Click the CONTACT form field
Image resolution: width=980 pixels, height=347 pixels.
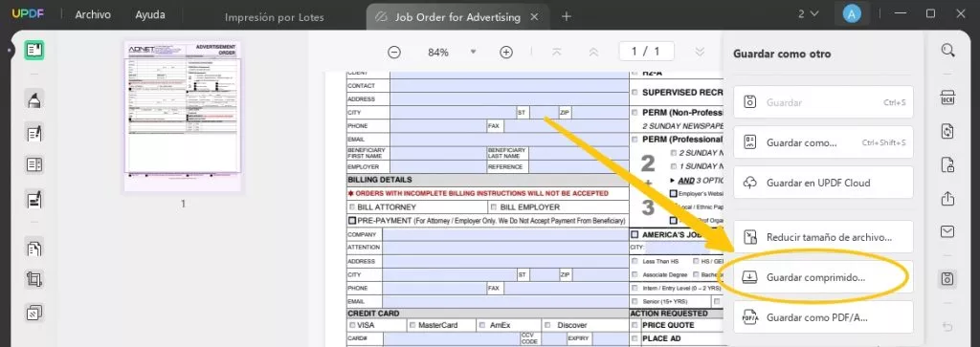(x=509, y=85)
